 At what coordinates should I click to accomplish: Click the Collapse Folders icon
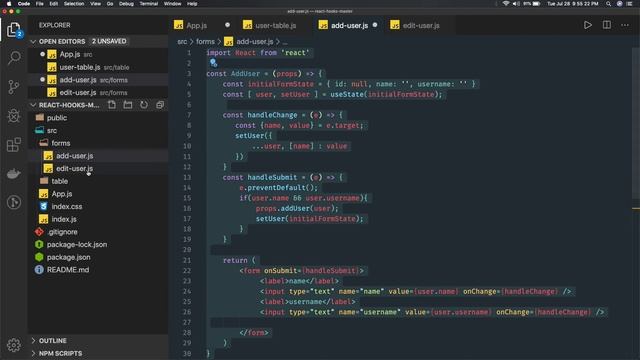click(x=160, y=105)
